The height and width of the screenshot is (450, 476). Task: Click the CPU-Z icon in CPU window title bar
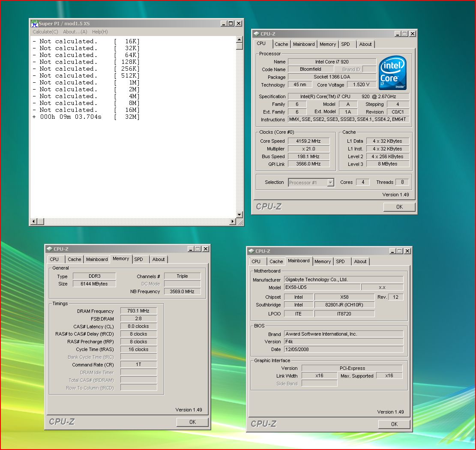tap(256, 34)
